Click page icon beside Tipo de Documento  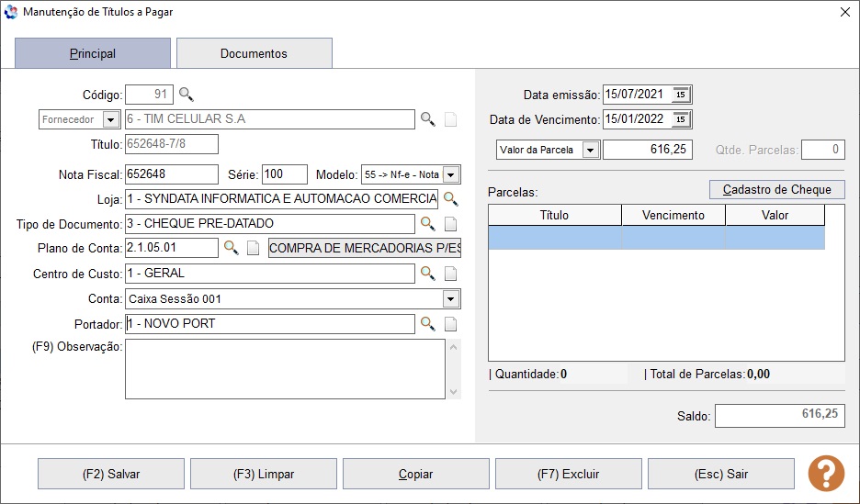point(450,223)
